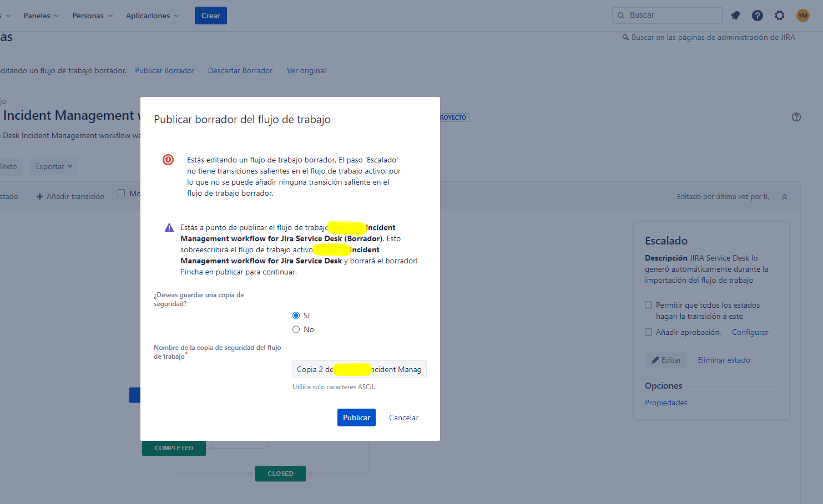The image size is (823, 504).
Task: Open the Aplicaciones dropdown menu
Action: pos(152,16)
